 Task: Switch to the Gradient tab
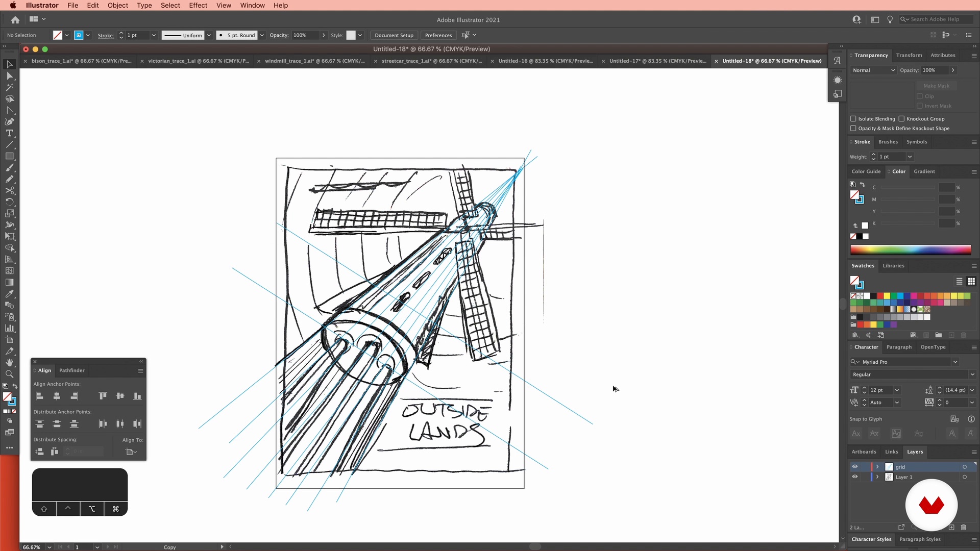(x=924, y=171)
